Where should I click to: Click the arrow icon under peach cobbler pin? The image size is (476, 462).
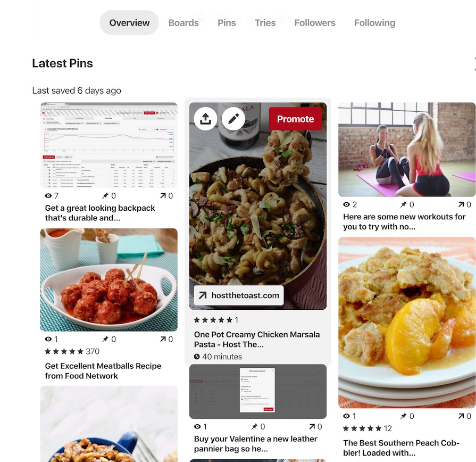point(461,416)
